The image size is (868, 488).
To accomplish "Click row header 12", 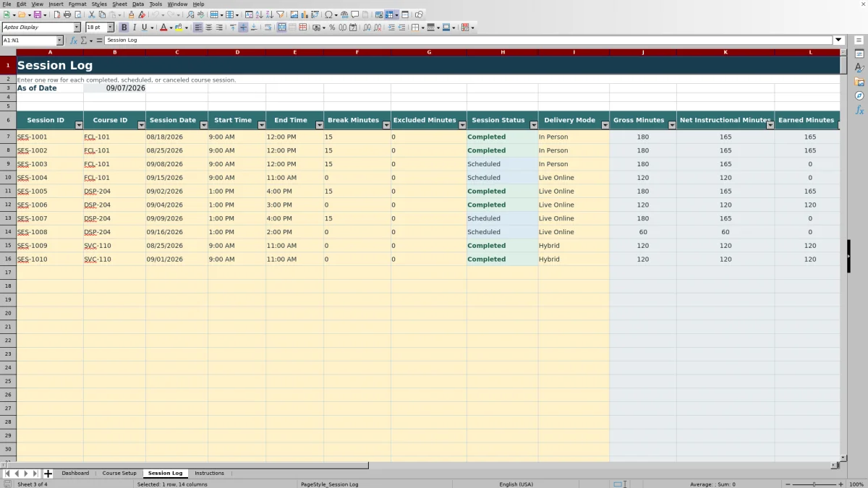I will click(x=8, y=205).
